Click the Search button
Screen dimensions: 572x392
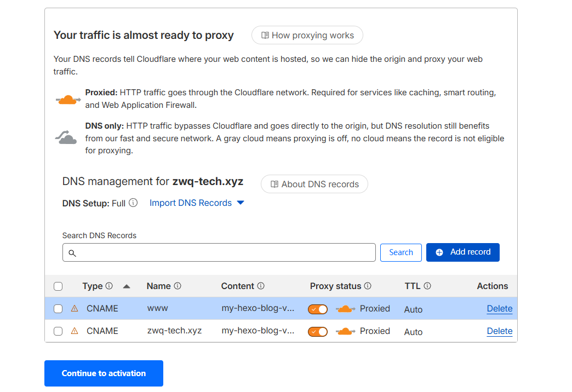401,252
